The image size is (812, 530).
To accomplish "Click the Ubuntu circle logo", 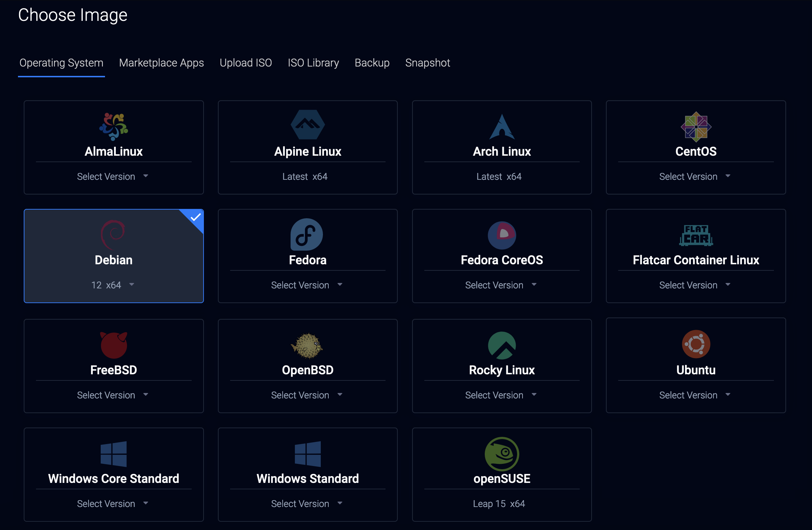I will pos(696,344).
